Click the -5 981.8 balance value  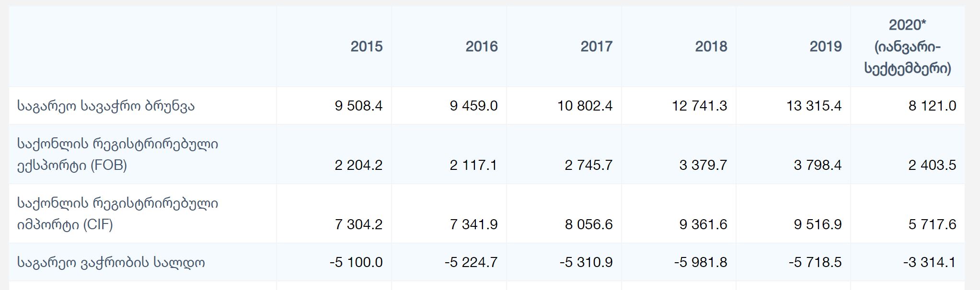click(x=701, y=262)
